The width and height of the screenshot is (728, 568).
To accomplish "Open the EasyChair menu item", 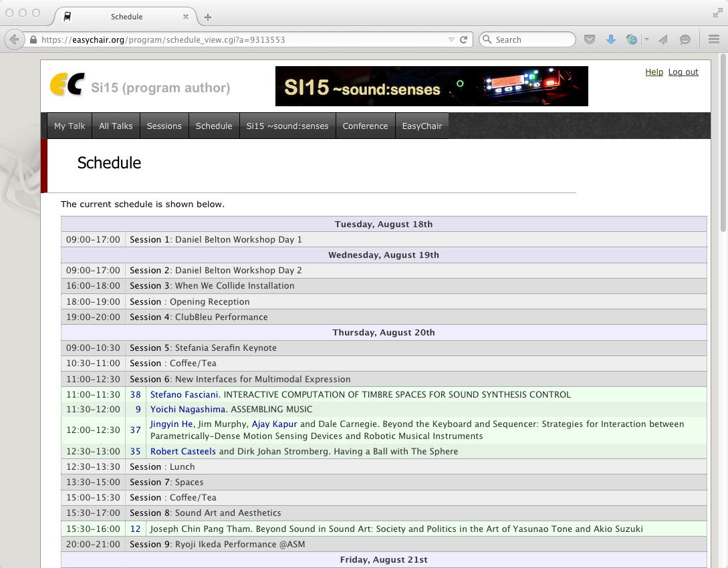I will (422, 126).
